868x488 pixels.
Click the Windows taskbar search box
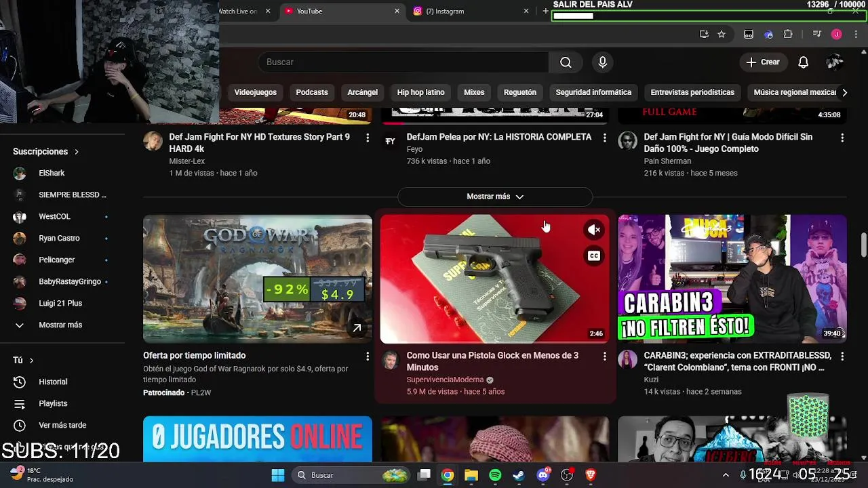pyautogui.click(x=350, y=475)
